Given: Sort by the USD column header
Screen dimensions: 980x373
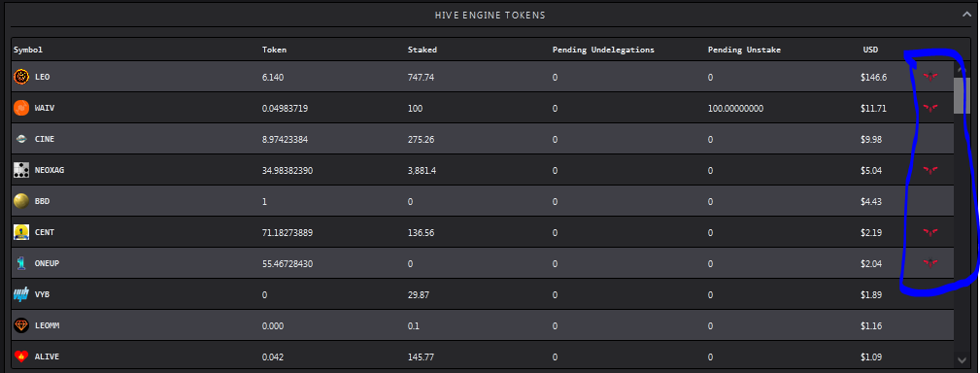Looking at the screenshot, I should tap(870, 50).
